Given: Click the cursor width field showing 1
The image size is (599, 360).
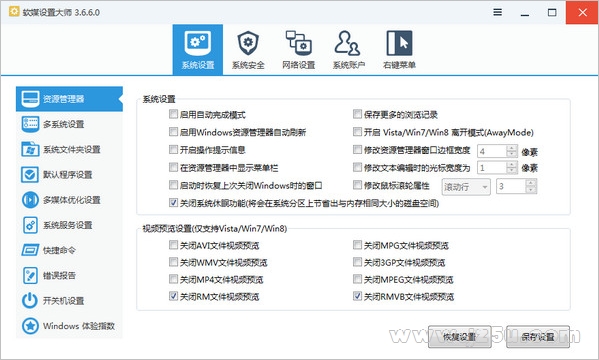Looking at the screenshot, I should (492, 168).
